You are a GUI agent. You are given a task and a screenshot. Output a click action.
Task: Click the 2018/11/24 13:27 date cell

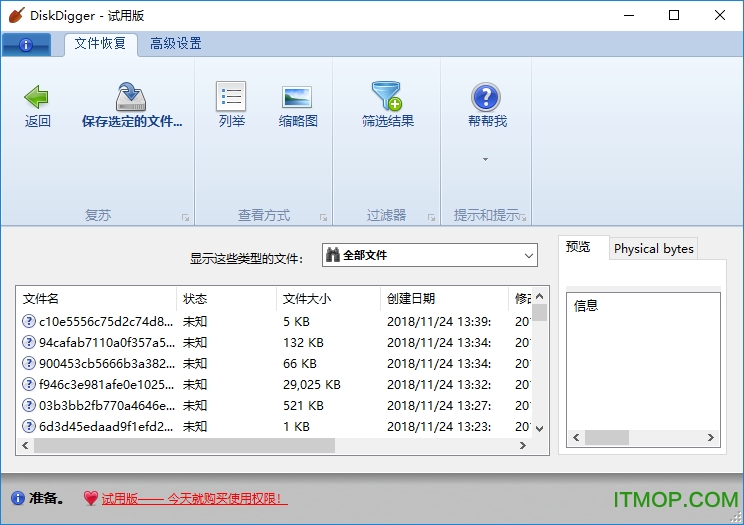439,405
